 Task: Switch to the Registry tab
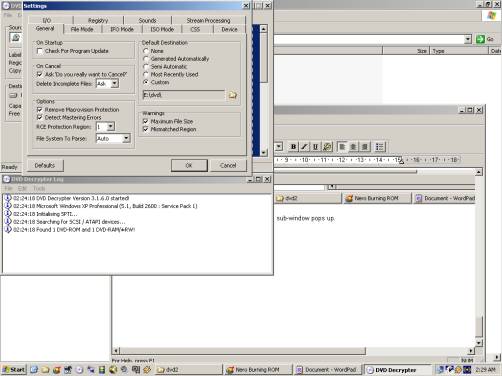98,20
